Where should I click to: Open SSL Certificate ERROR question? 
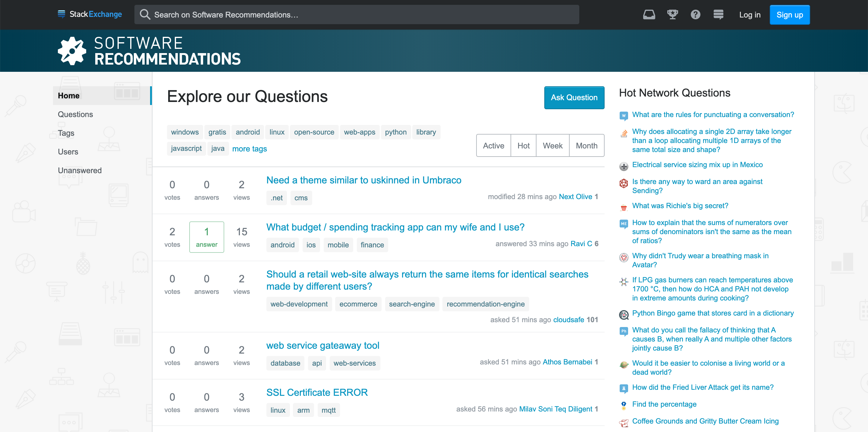[x=317, y=392]
